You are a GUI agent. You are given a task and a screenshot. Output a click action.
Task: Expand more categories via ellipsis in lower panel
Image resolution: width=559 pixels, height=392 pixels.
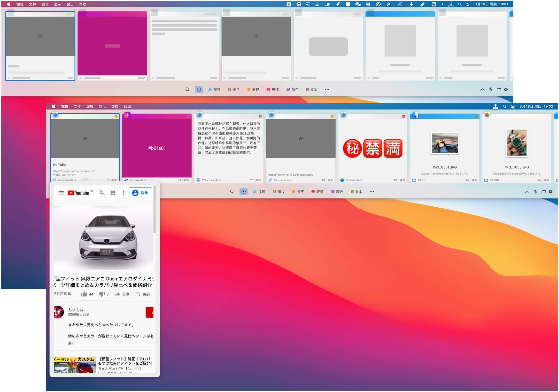(371, 192)
